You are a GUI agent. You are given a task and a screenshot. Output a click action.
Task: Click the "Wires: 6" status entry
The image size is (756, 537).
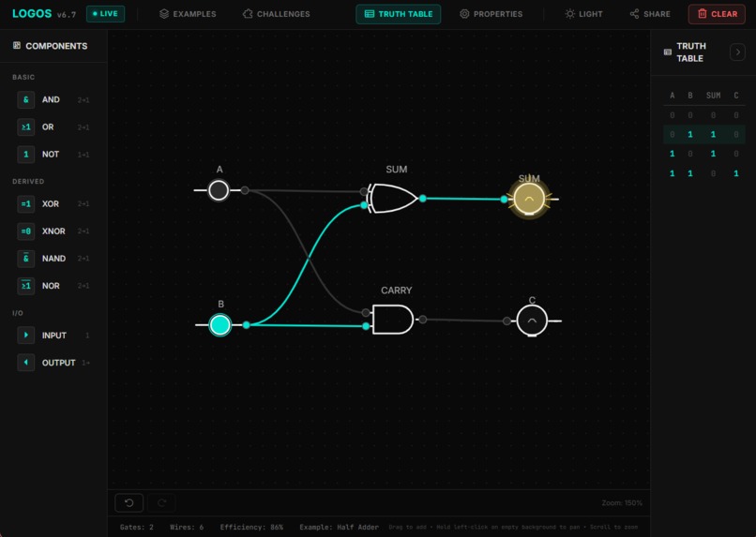pos(187,528)
